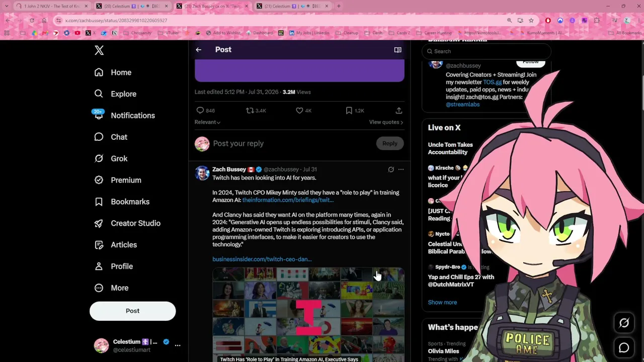
Task: Close the Zach Bussey on X tab
Action: [x=246, y=6]
